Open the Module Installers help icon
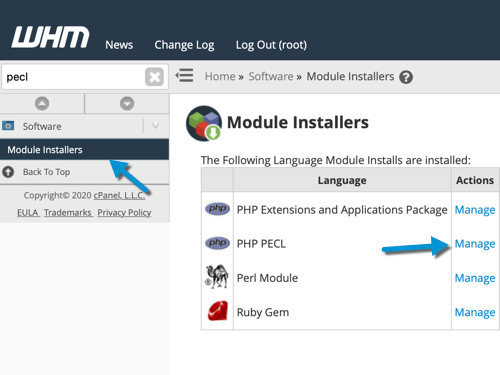 pos(406,77)
